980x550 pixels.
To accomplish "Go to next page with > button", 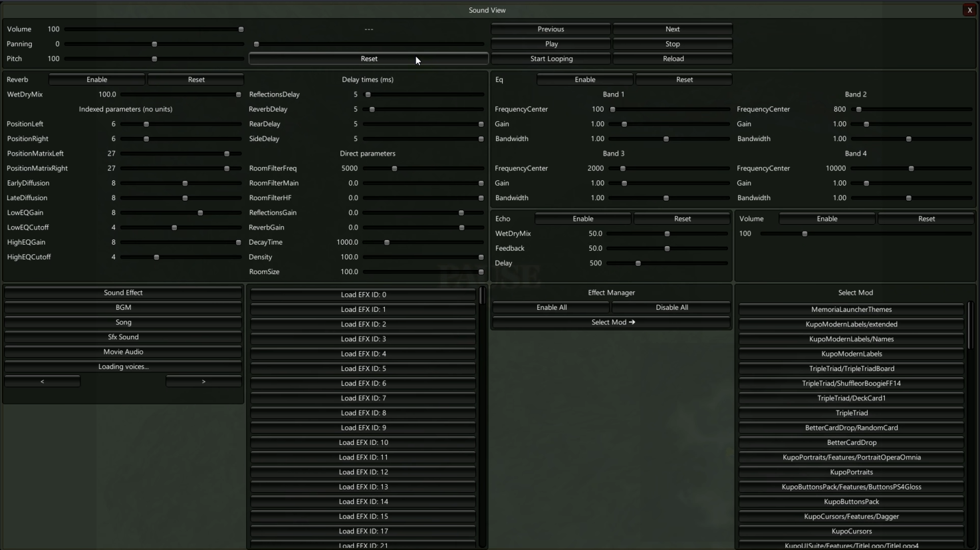I will click(x=203, y=382).
